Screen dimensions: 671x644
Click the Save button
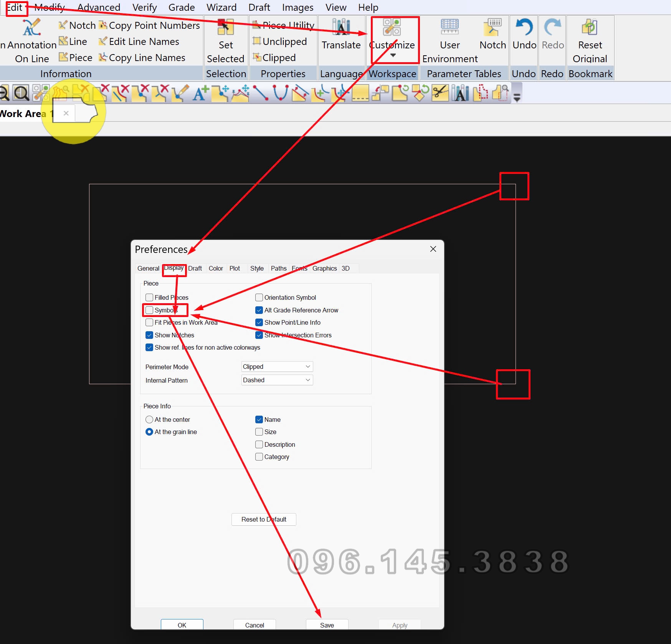[x=327, y=625]
